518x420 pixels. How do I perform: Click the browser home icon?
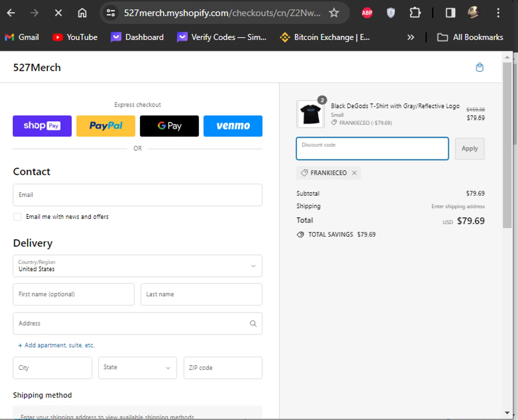pos(82,13)
